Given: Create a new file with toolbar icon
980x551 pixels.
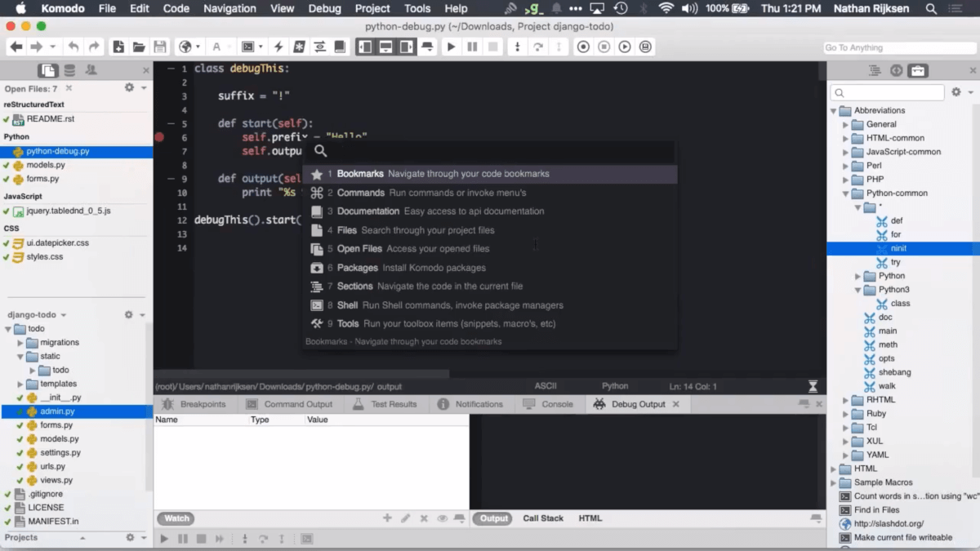Looking at the screenshot, I should (x=119, y=47).
